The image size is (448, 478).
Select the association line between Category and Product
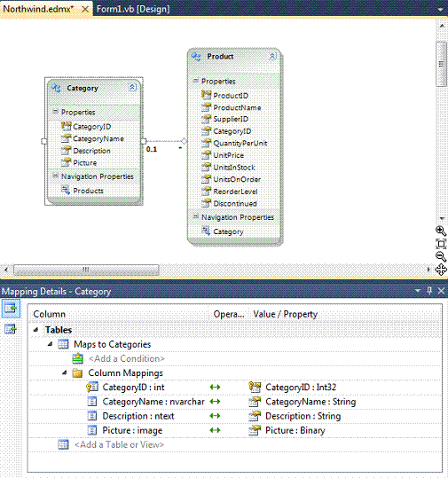164,141
